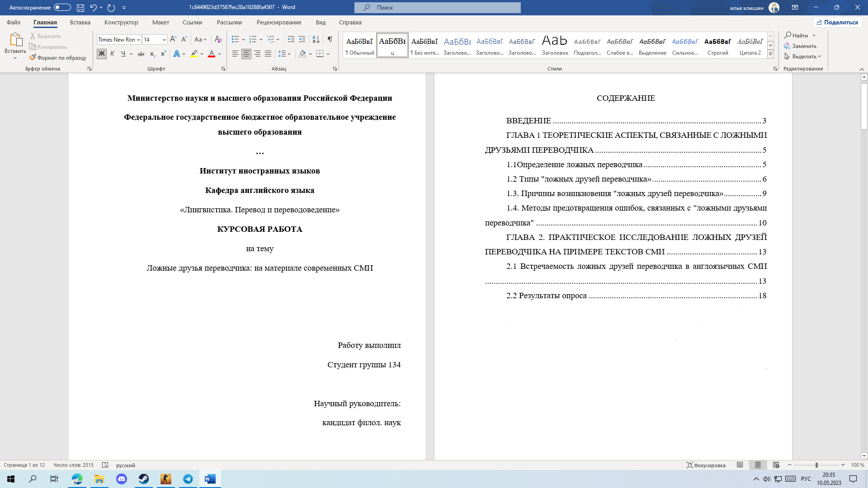Screen dimensions: 868x488
Task: Apply strikethrough text formatting
Action: click(141, 54)
